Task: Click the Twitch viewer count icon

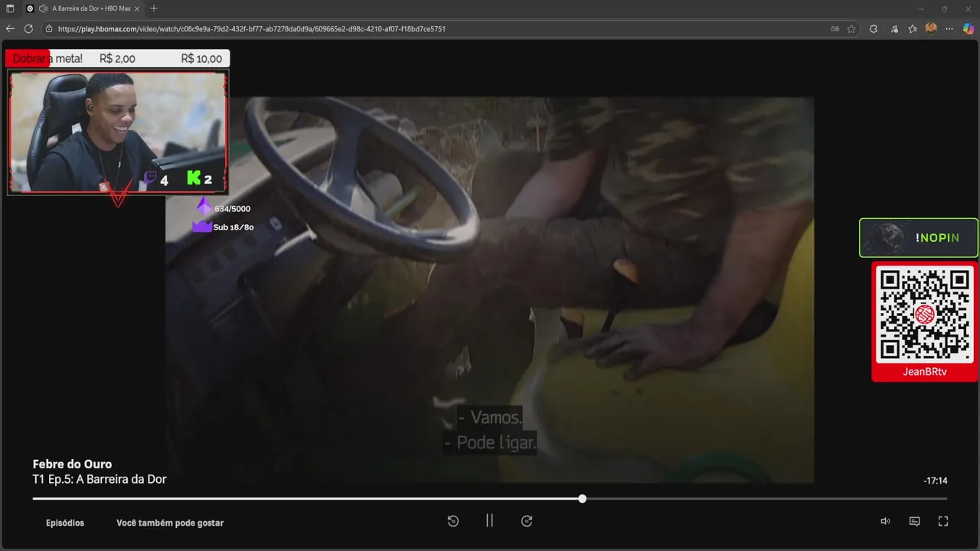Action: click(150, 178)
